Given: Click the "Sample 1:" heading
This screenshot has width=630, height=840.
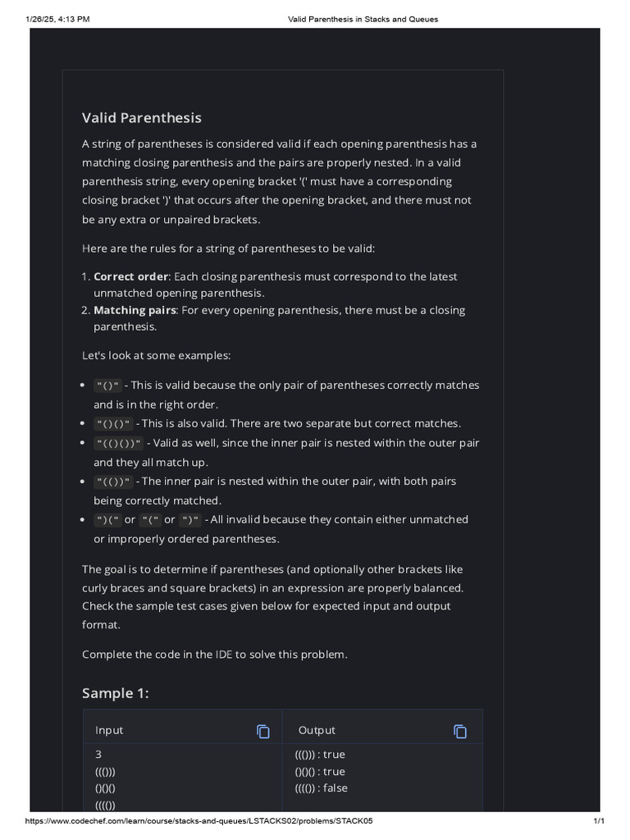Looking at the screenshot, I should pyautogui.click(x=116, y=693).
